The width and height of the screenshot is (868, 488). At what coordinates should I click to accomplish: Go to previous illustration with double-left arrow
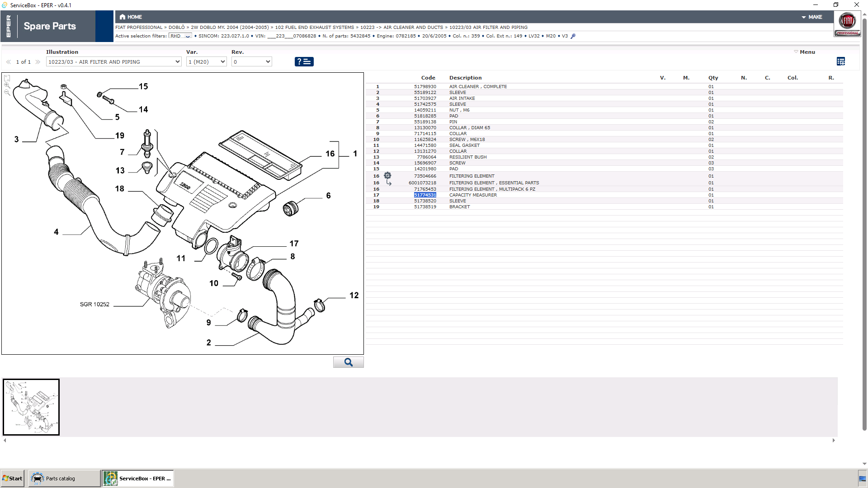pyautogui.click(x=9, y=62)
